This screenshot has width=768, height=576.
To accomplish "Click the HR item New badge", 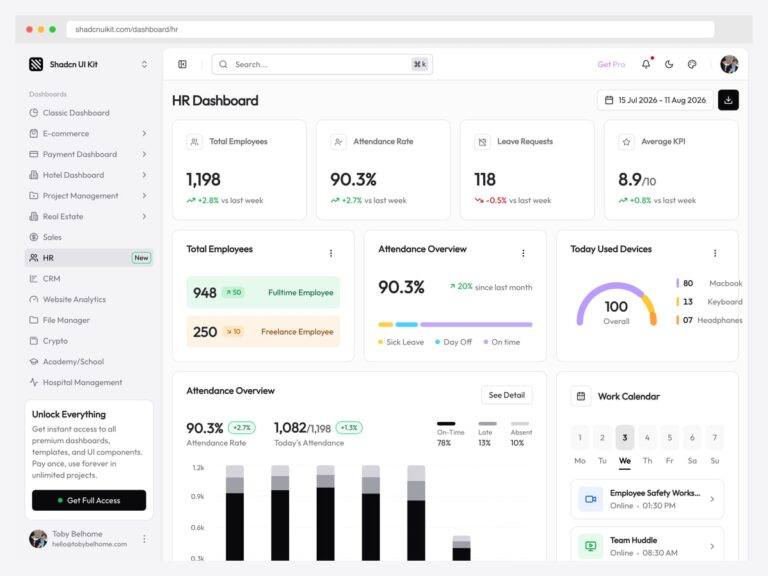I will (141, 258).
